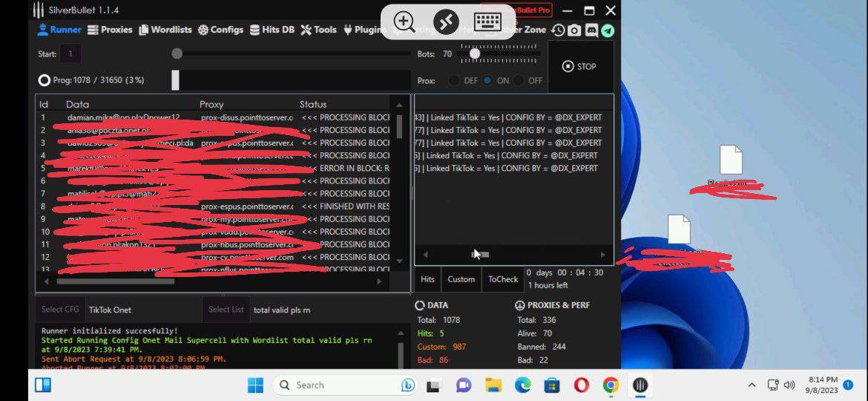Launch Opera from the taskbar
The width and height of the screenshot is (868, 401).
(x=581, y=385)
